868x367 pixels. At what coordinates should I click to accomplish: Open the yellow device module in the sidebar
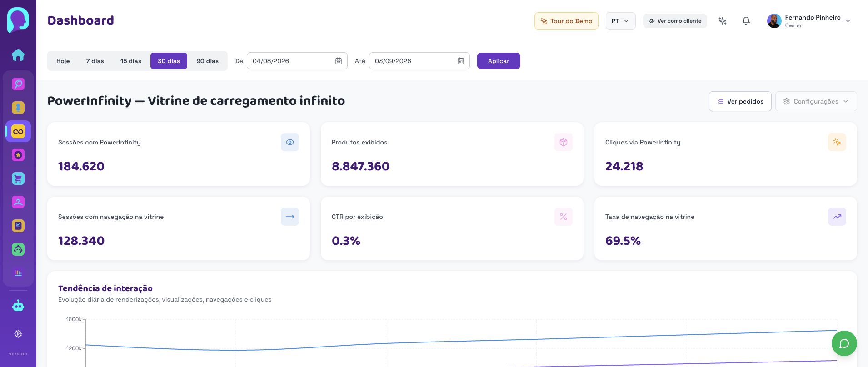pos(18,226)
